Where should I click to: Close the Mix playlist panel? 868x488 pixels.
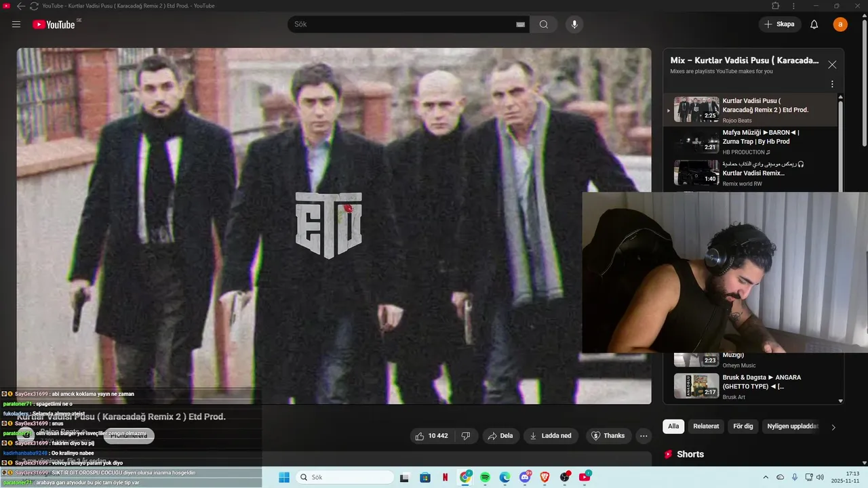coord(832,64)
